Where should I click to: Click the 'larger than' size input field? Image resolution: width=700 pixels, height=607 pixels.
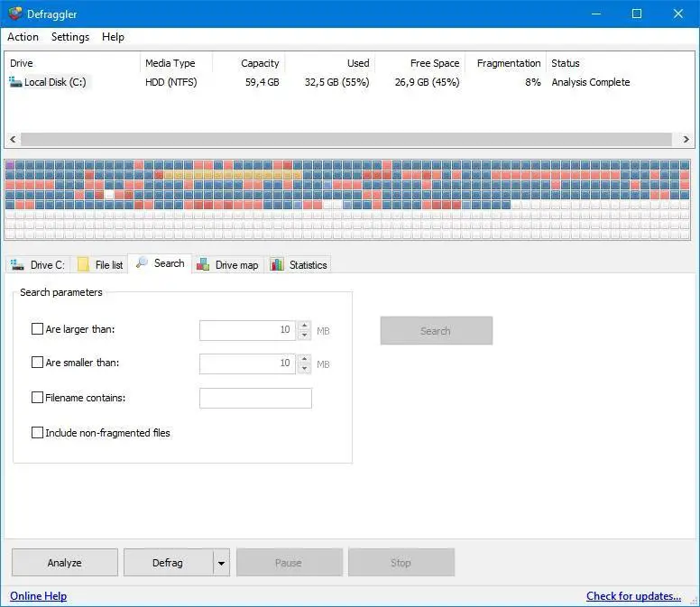click(x=248, y=330)
